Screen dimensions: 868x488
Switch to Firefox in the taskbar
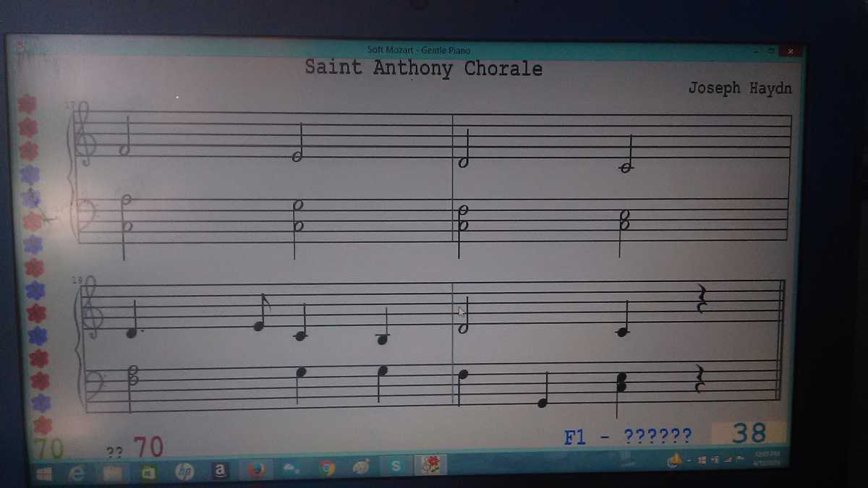pyautogui.click(x=255, y=470)
